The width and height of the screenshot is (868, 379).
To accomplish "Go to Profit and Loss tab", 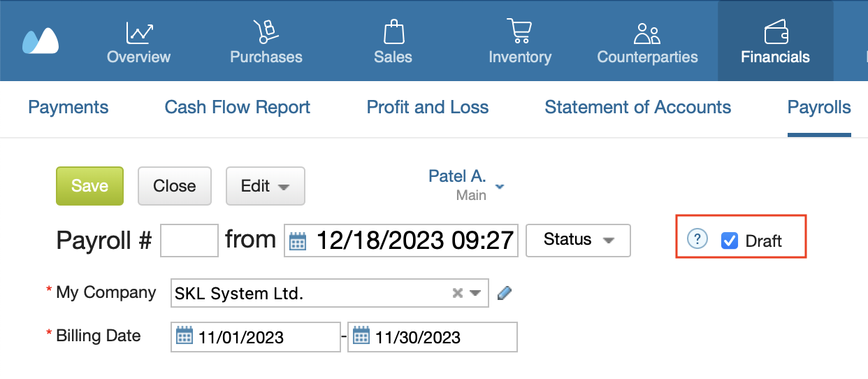I will tap(428, 108).
